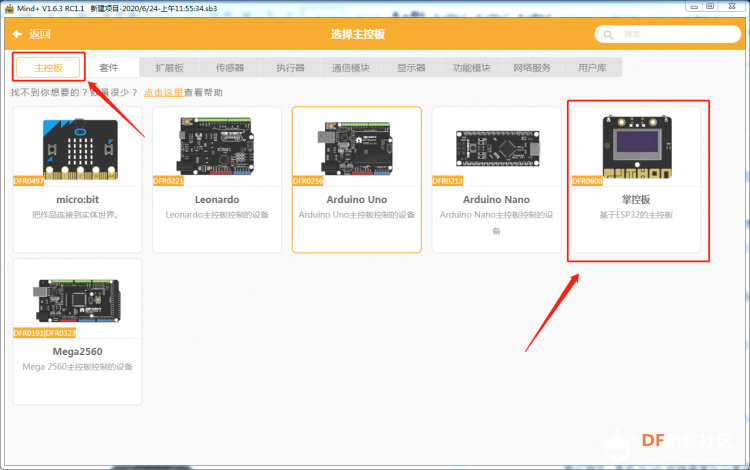The image size is (750, 470).
Task: Click the Arduino Uno title text
Action: click(x=357, y=199)
